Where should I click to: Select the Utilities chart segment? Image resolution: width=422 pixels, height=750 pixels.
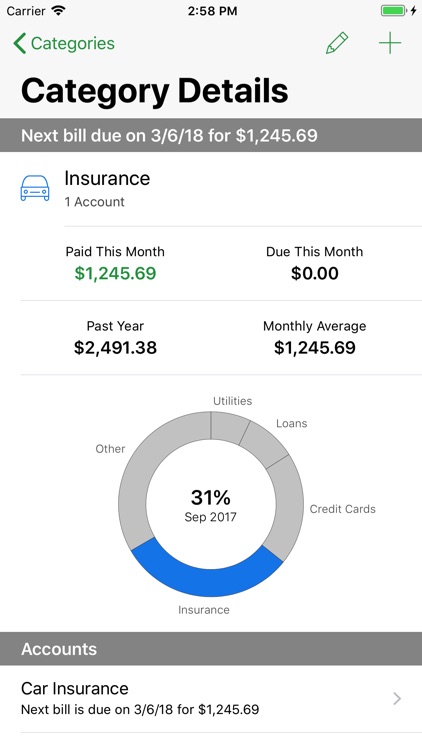(x=228, y=427)
